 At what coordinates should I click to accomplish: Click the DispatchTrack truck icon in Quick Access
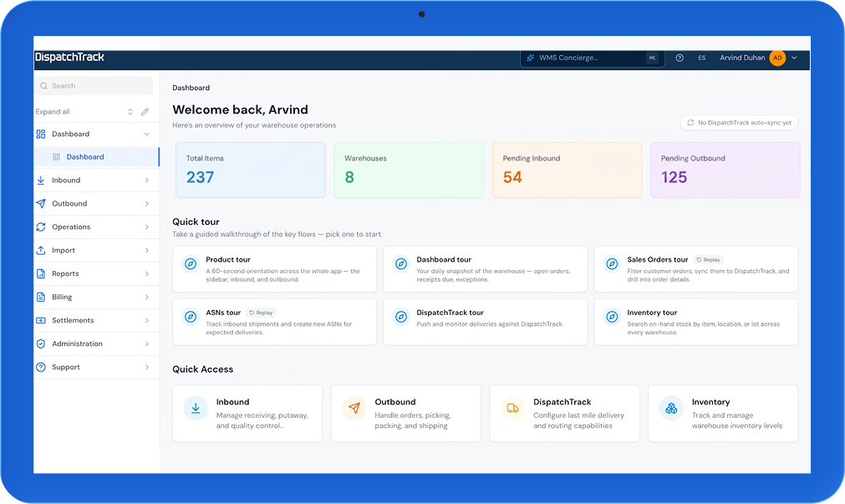pos(512,408)
